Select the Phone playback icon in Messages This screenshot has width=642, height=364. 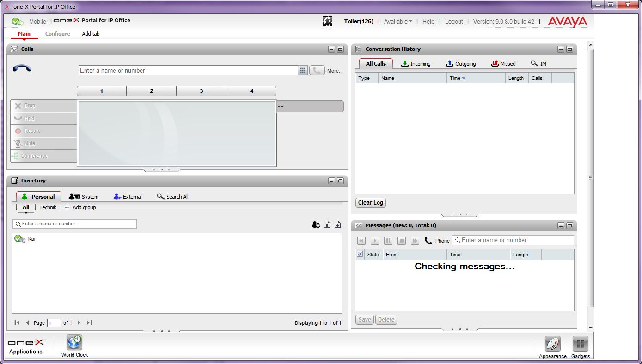428,240
